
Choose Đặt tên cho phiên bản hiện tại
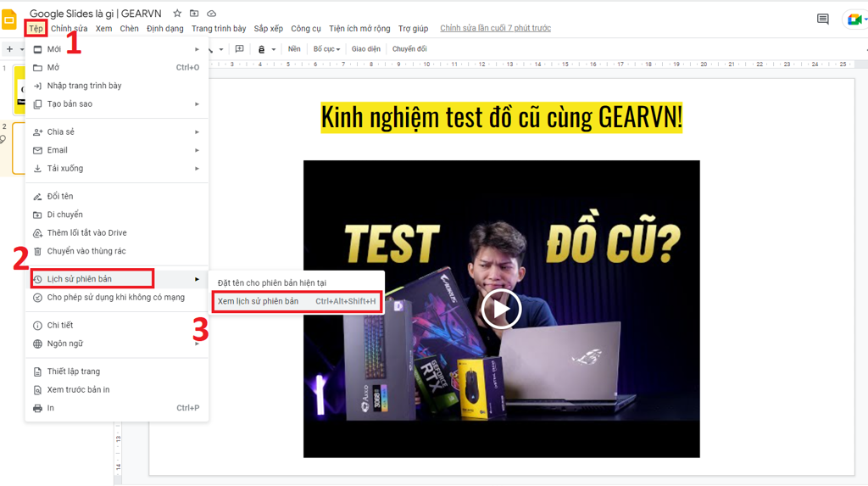pos(297,282)
